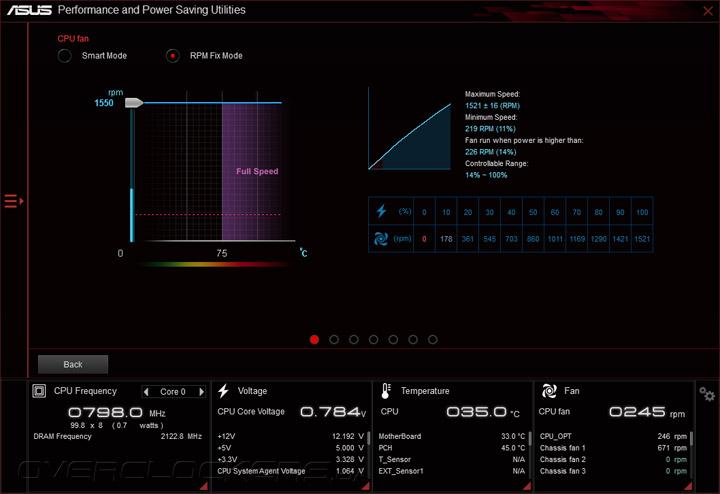Click the 860 rpm table cell

533,239
